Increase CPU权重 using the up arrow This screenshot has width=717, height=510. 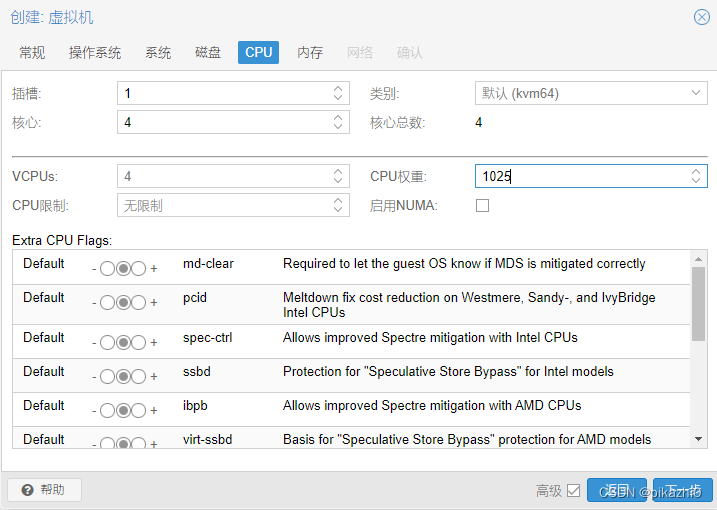tap(696, 171)
